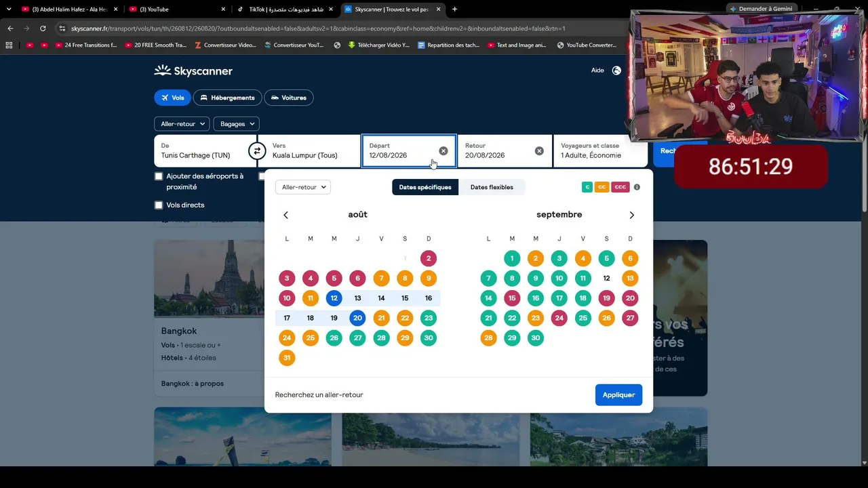Reload the current page
This screenshot has height=488, width=868.
[43, 28]
